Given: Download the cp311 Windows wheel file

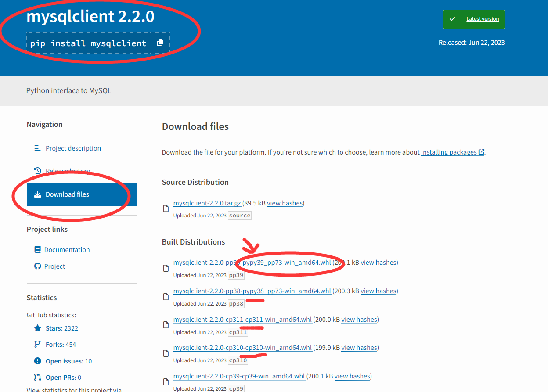Looking at the screenshot, I should click(x=242, y=319).
